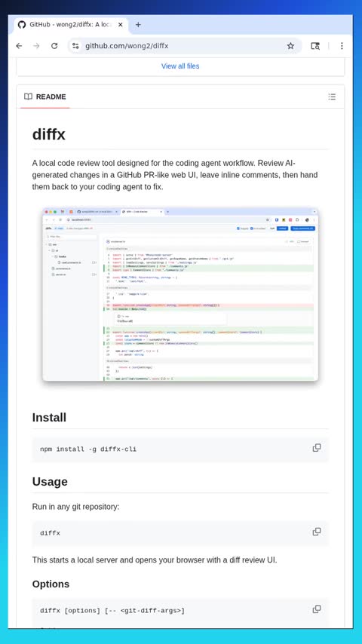Open a new tab with plus button
362x644 pixels.
138,25
